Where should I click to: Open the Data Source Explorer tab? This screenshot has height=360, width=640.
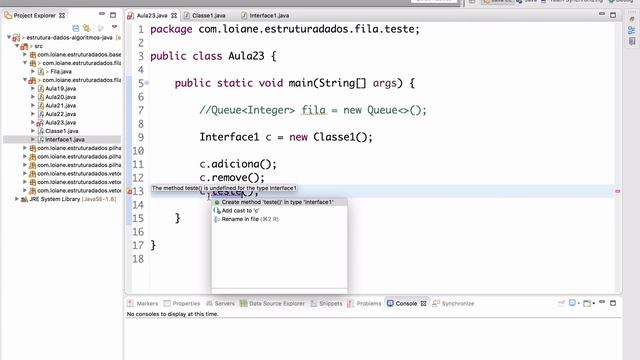click(x=272, y=304)
